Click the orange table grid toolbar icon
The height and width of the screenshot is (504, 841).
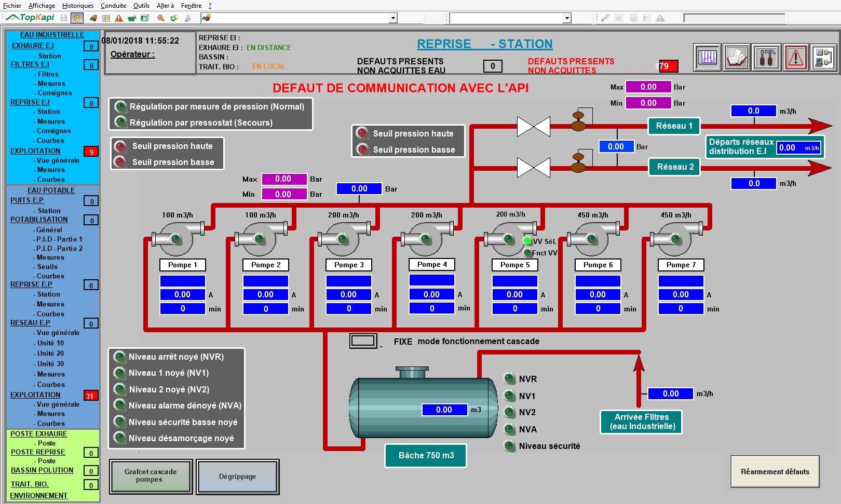106,18
